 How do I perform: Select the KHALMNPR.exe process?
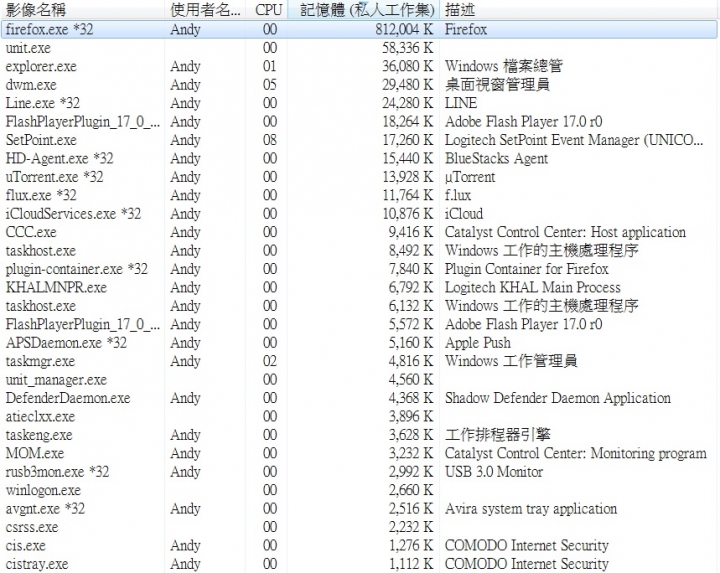(359, 287)
